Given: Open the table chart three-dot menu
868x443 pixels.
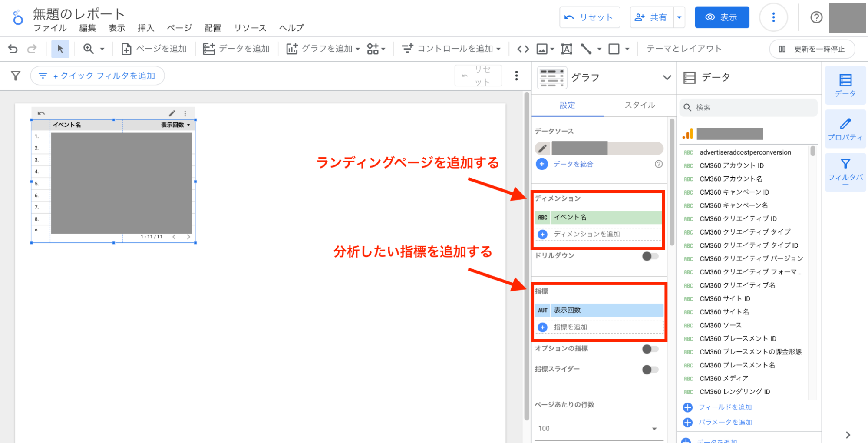Looking at the screenshot, I should point(185,113).
